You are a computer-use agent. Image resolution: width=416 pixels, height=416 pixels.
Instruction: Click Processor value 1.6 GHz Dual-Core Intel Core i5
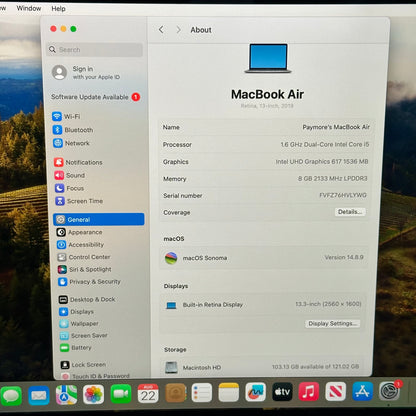pos(325,144)
